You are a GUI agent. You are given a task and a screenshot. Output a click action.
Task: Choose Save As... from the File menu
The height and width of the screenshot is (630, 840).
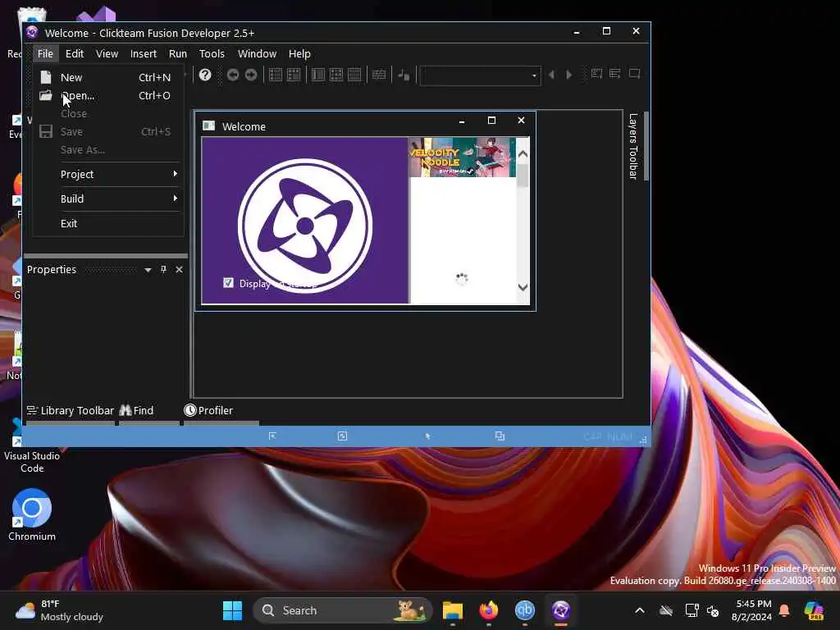click(108, 150)
